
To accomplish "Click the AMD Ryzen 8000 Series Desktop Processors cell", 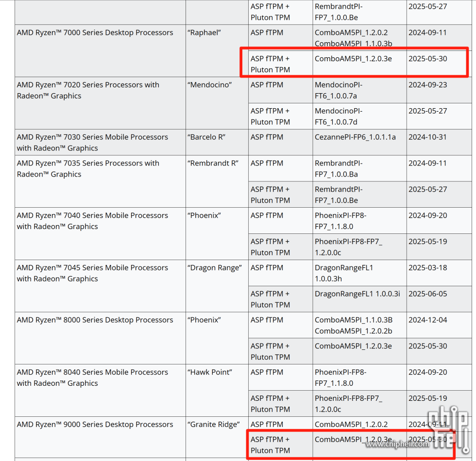I will tap(100, 338).
